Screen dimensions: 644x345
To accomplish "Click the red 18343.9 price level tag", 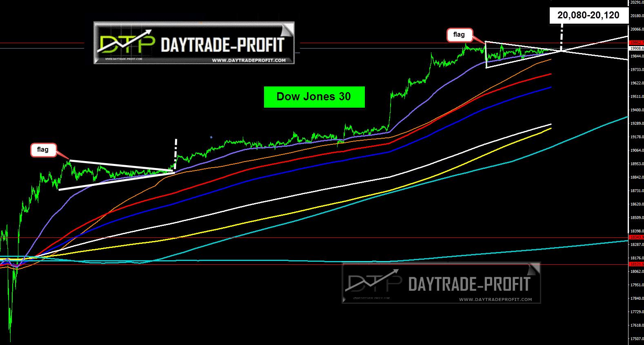I will tap(637, 237).
